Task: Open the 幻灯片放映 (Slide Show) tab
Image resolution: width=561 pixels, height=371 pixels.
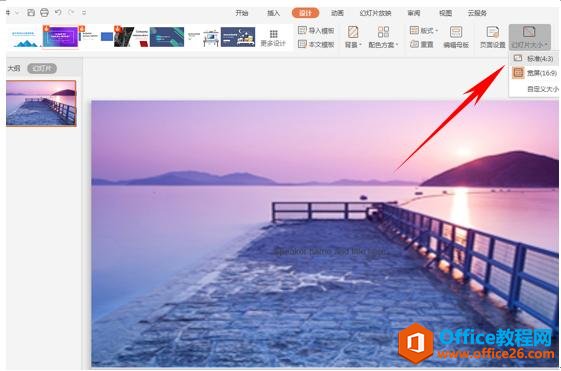Action: click(x=375, y=13)
